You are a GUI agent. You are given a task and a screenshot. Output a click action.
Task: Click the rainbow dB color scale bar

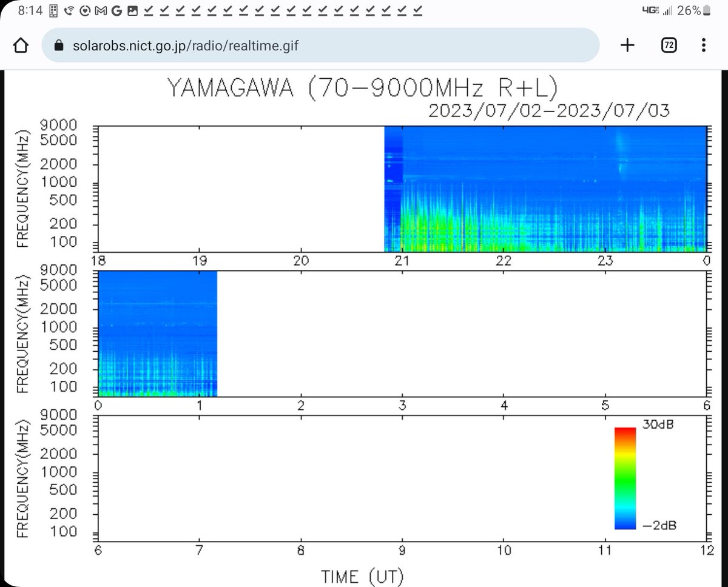click(x=625, y=478)
